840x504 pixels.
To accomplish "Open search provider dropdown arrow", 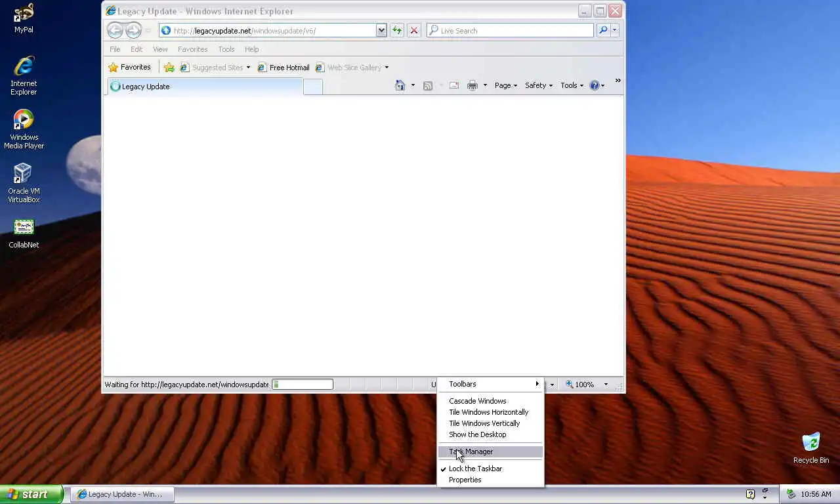I will (615, 30).
